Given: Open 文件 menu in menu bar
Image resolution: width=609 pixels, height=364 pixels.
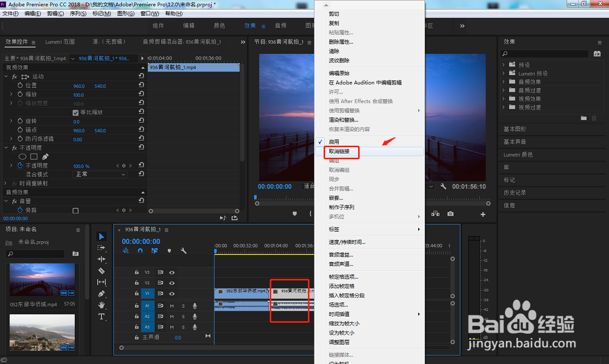Looking at the screenshot, I should click(10, 14).
